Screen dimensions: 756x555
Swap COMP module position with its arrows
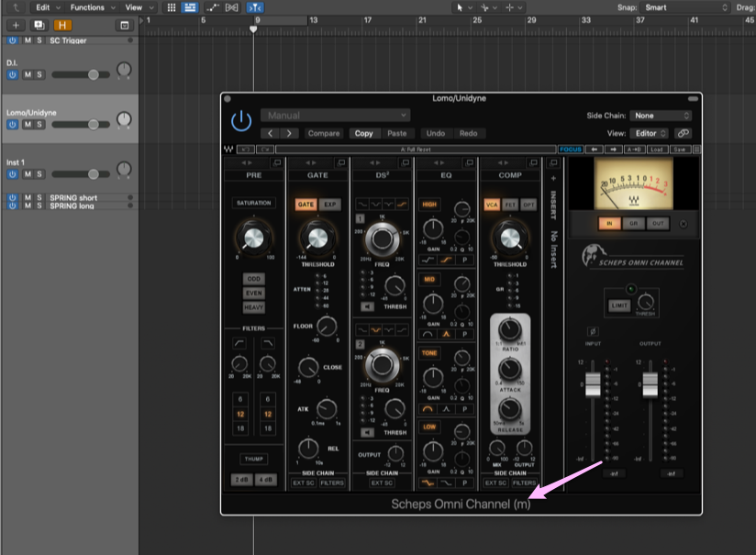[x=503, y=163]
